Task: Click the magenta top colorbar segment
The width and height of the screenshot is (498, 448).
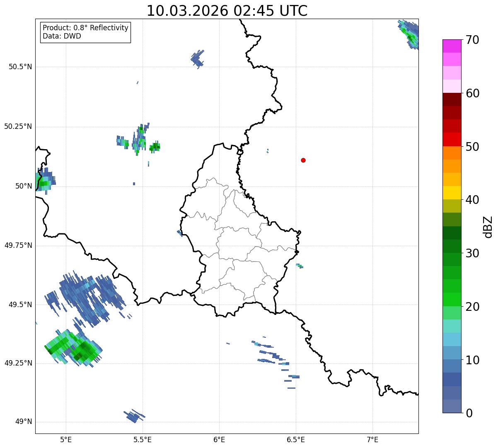Action: (452, 46)
